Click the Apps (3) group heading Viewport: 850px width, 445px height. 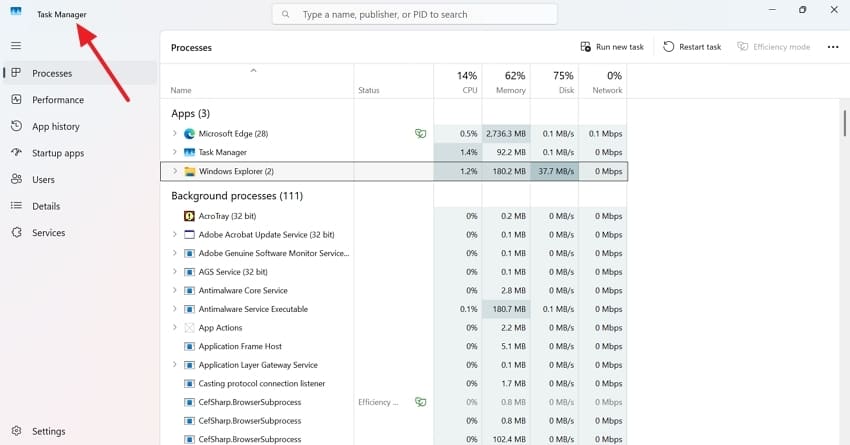click(190, 113)
